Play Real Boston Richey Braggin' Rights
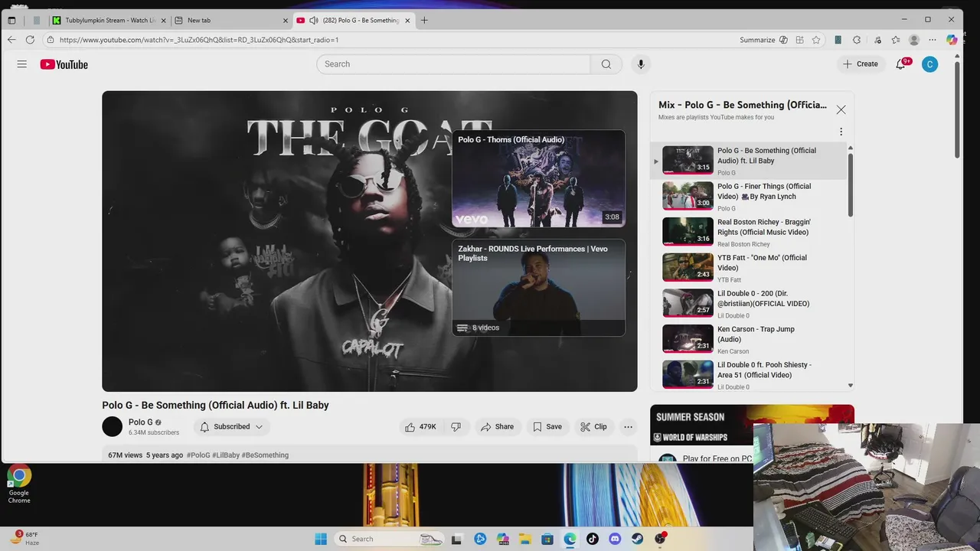Image resolution: width=980 pixels, height=551 pixels. click(749, 233)
